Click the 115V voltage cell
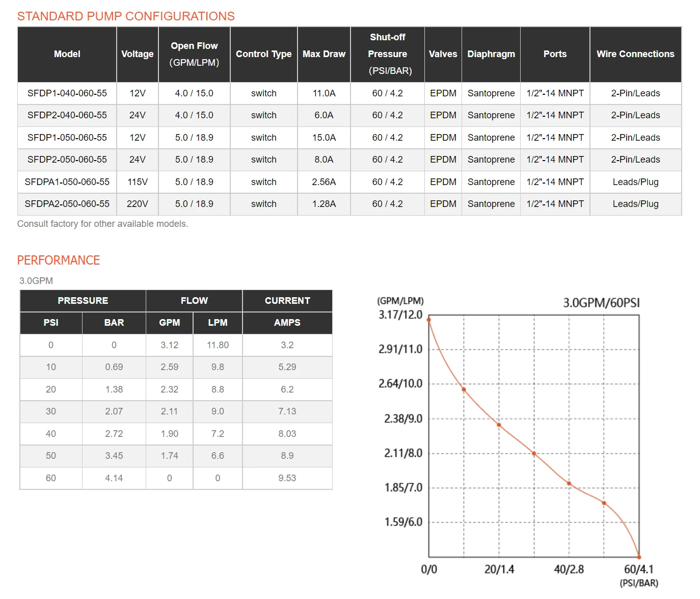The image size is (700, 599). point(138,182)
